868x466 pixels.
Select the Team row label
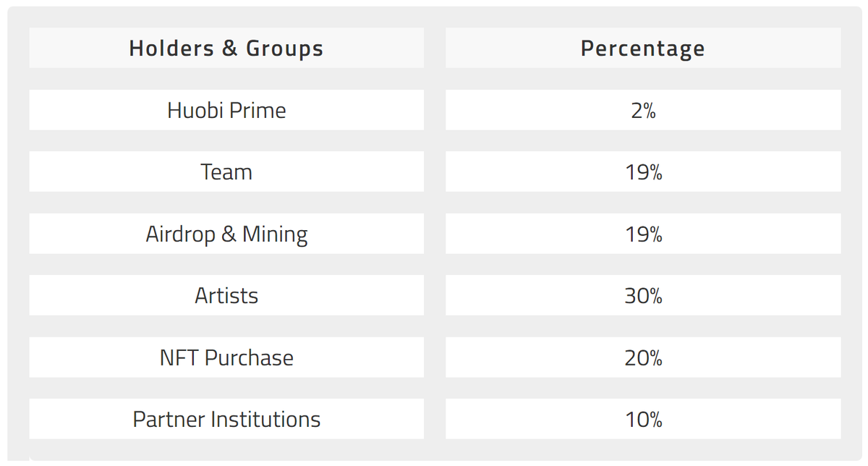226,172
